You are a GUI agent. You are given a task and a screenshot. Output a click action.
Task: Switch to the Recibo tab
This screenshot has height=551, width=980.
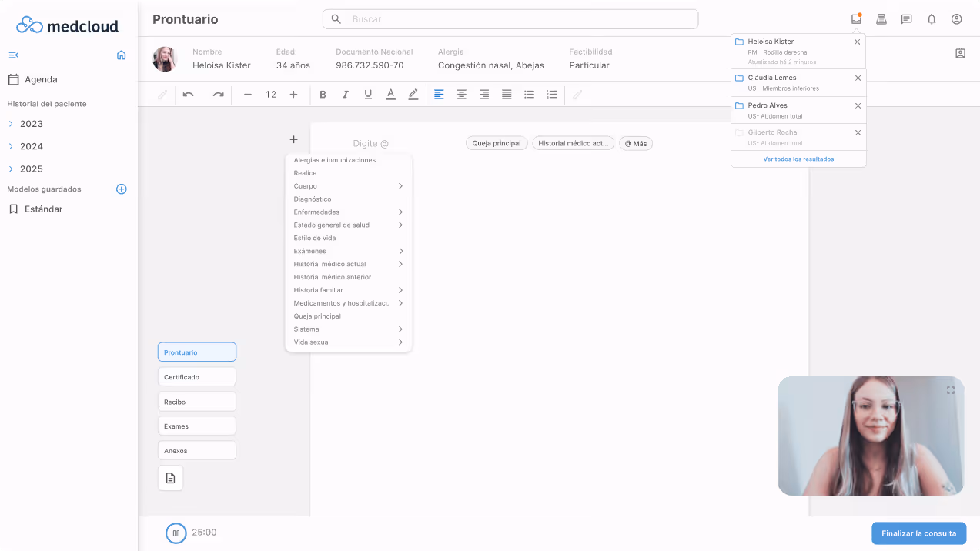pos(197,402)
